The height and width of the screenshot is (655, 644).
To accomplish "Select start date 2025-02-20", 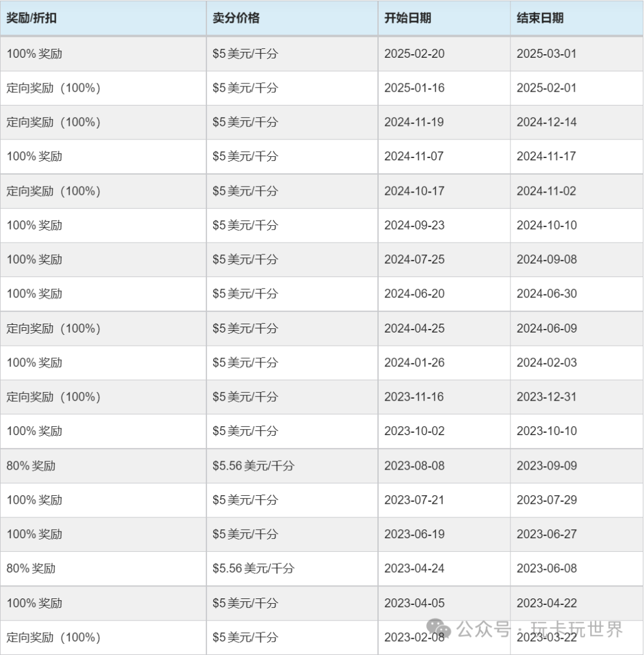I will point(414,54).
